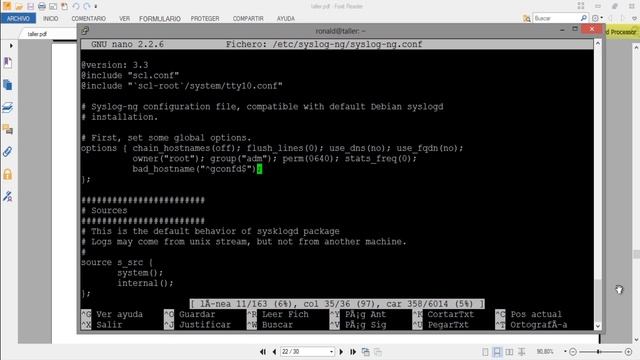Viewport: 640px width, 360px height.
Task: Minimize the ronald@taller terminal window
Action: pos(562,30)
